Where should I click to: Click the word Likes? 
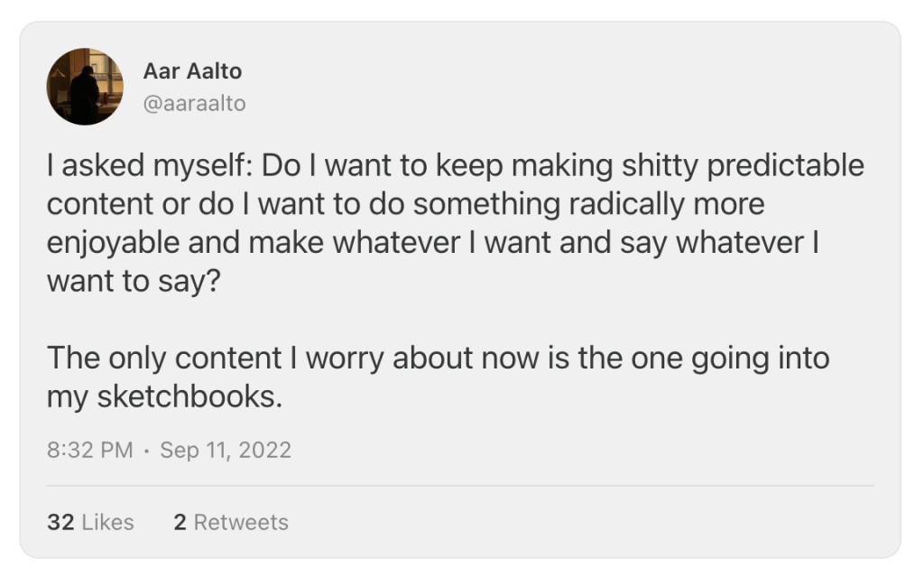107,522
